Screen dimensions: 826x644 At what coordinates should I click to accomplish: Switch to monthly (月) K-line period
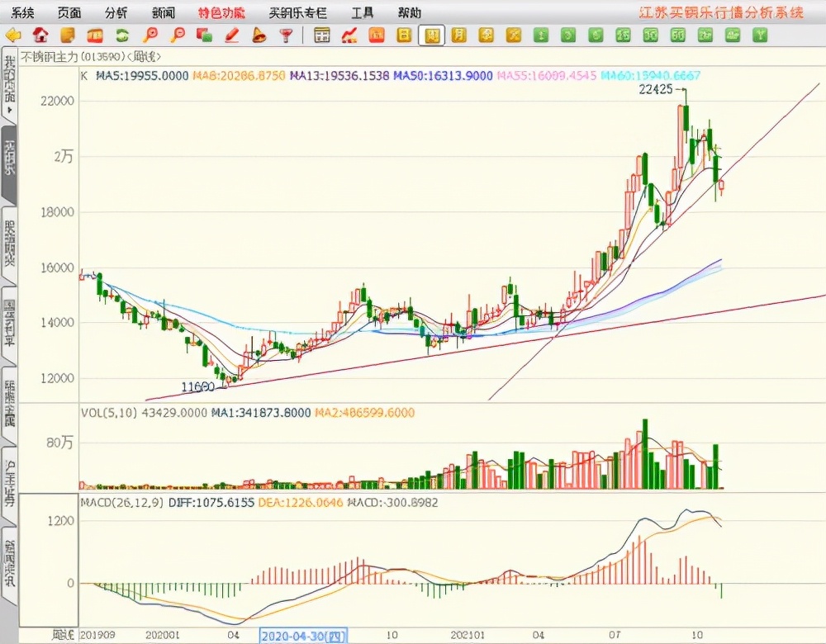[x=458, y=35]
